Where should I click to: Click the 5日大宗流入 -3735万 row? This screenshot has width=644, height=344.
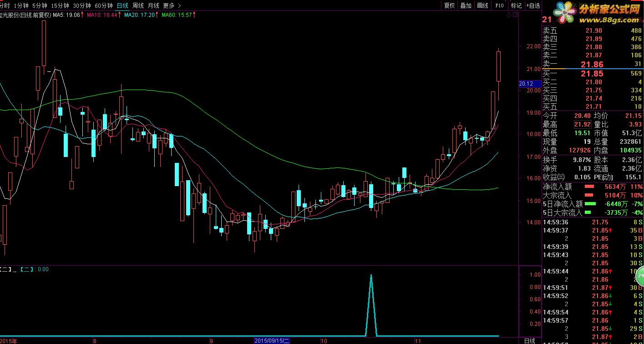pyautogui.click(x=593, y=212)
